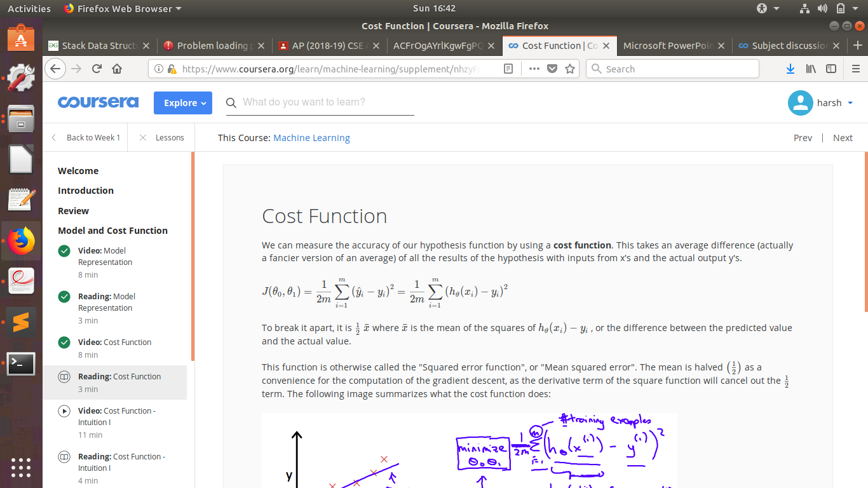Open Firefox hamburger menu
This screenshot has width=868, height=488.
pyautogui.click(x=856, y=69)
